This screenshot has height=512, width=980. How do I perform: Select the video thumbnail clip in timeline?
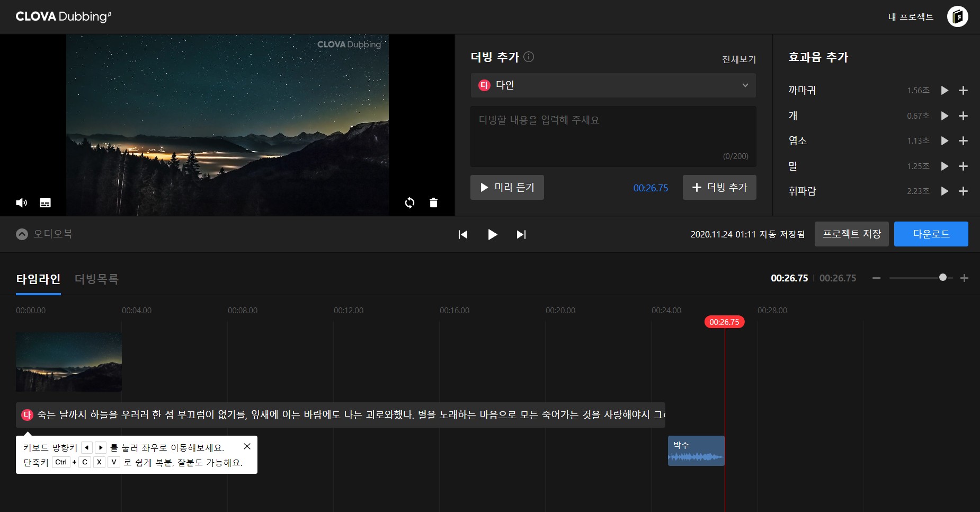pos(69,362)
